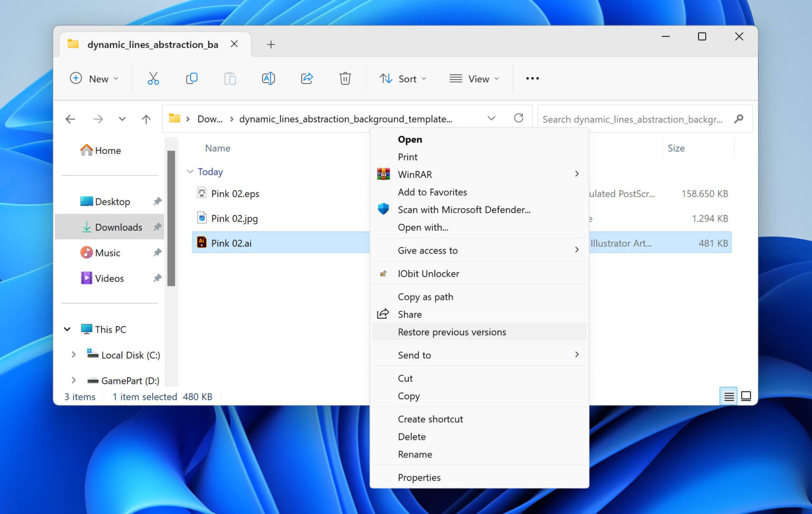Delete the file with the trash toolbar icon
812x514 pixels.
pyautogui.click(x=345, y=78)
